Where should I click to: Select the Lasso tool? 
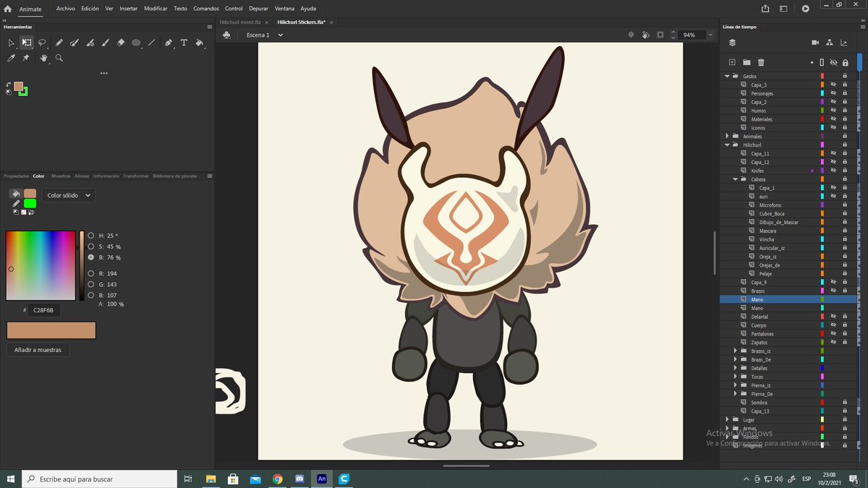click(43, 43)
